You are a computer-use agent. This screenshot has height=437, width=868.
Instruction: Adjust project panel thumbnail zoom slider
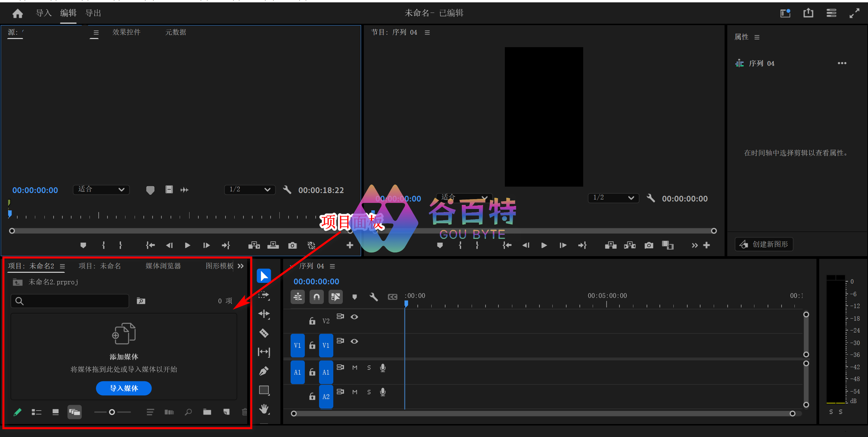point(112,412)
